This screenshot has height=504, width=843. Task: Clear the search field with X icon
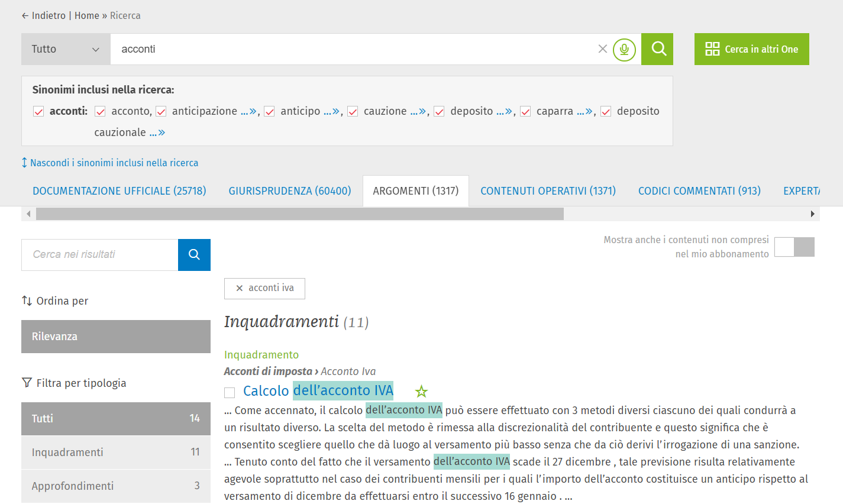[602, 49]
